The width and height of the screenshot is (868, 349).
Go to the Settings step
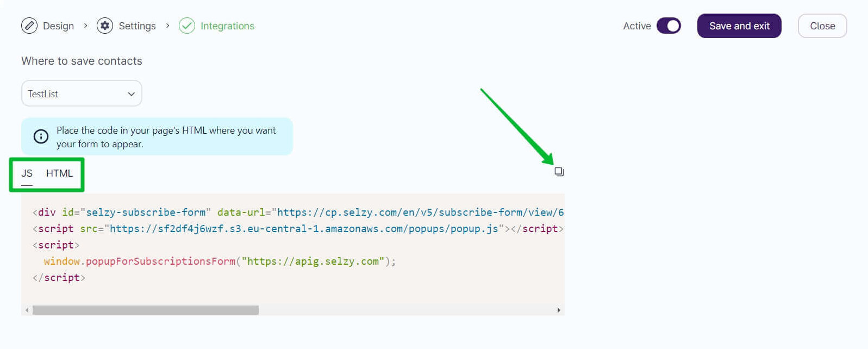point(137,26)
